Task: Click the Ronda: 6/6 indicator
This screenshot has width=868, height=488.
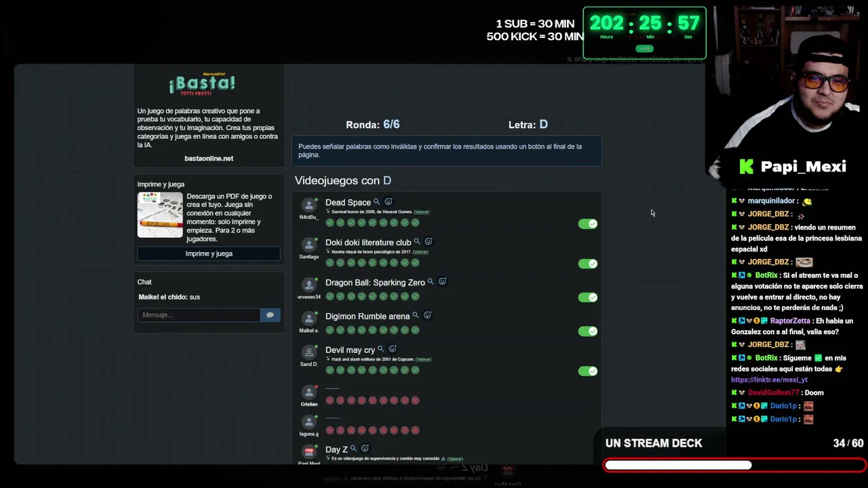Action: pos(372,125)
